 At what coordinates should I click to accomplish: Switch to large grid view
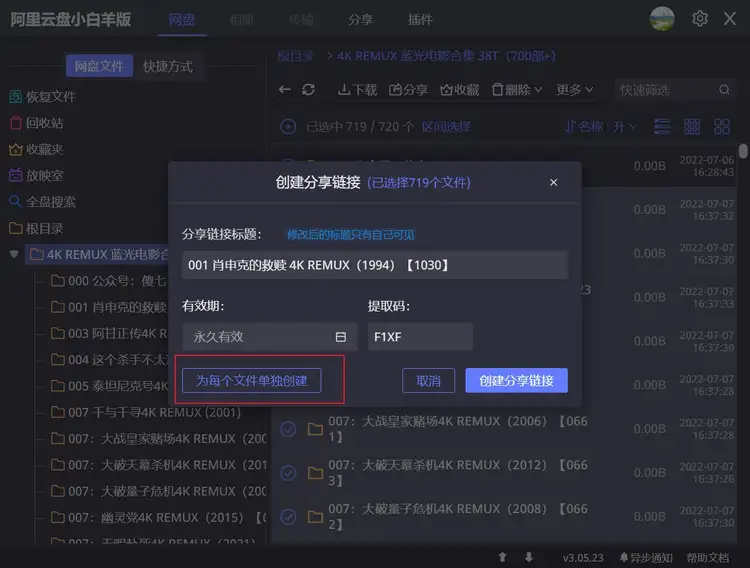coord(721,127)
